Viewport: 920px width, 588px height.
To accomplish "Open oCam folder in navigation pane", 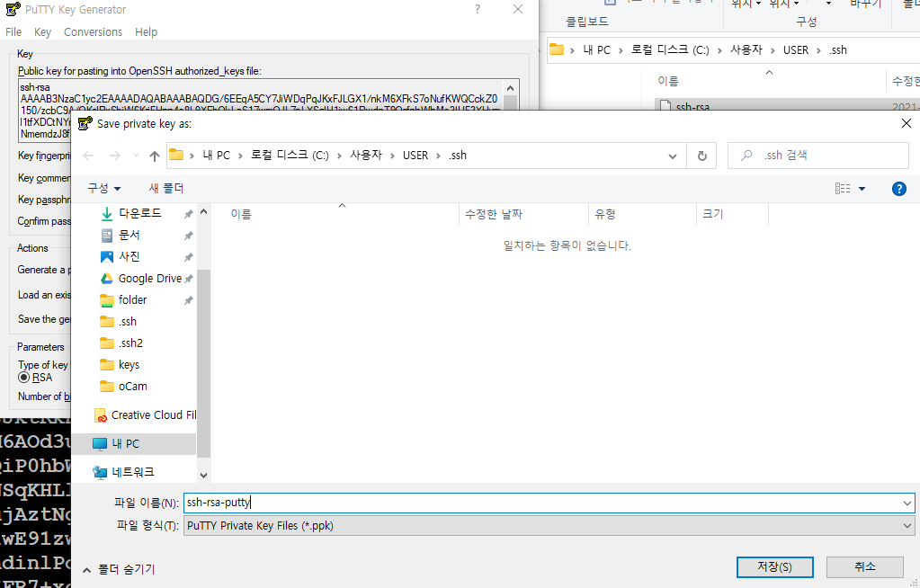I will (x=132, y=386).
